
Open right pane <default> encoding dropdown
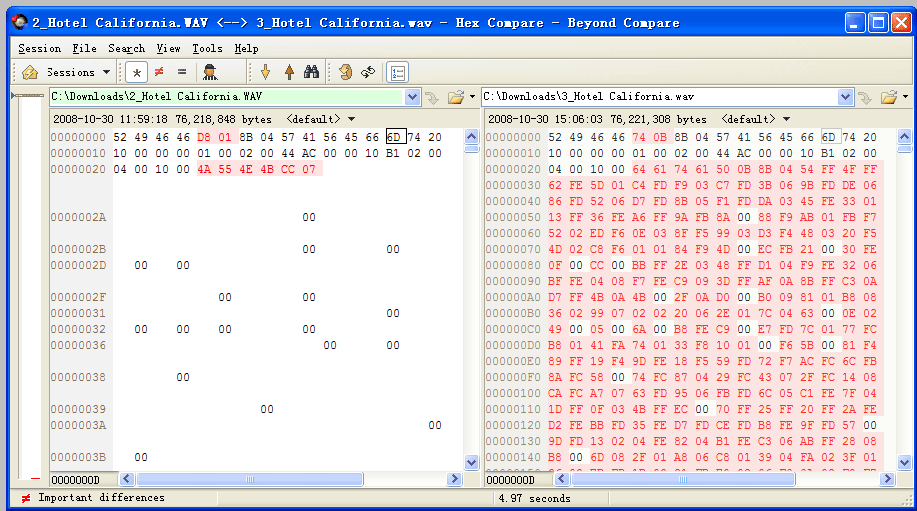[x=756, y=119]
